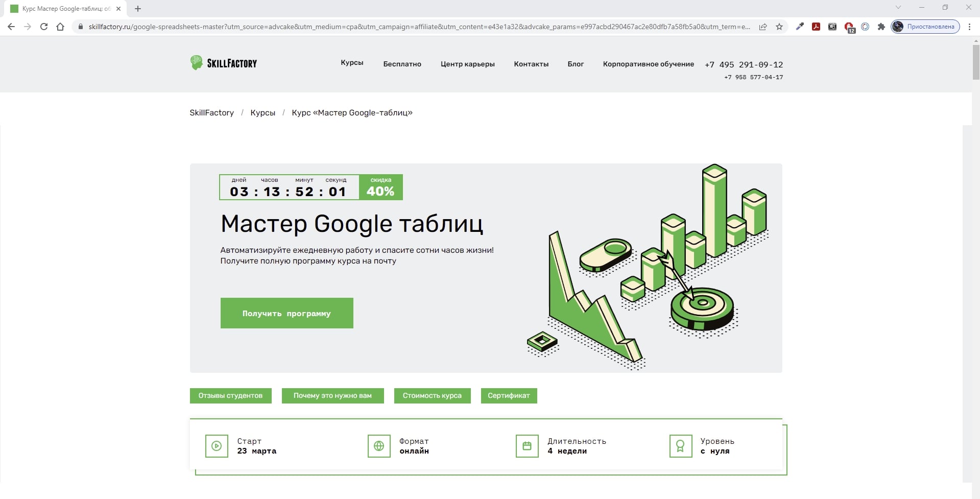Open a new browser tab
The height and width of the screenshot is (499, 980).
pyautogui.click(x=138, y=9)
